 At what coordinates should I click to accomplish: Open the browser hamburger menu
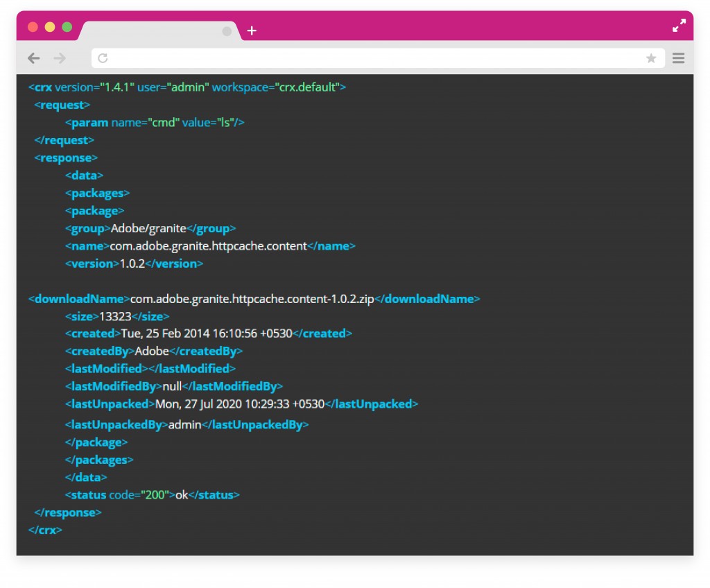coord(678,58)
